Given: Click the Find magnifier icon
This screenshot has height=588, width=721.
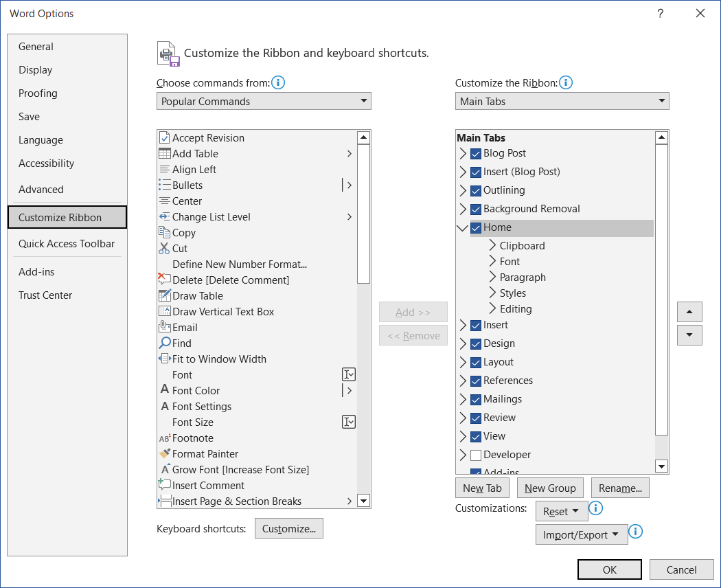Looking at the screenshot, I should tap(164, 343).
